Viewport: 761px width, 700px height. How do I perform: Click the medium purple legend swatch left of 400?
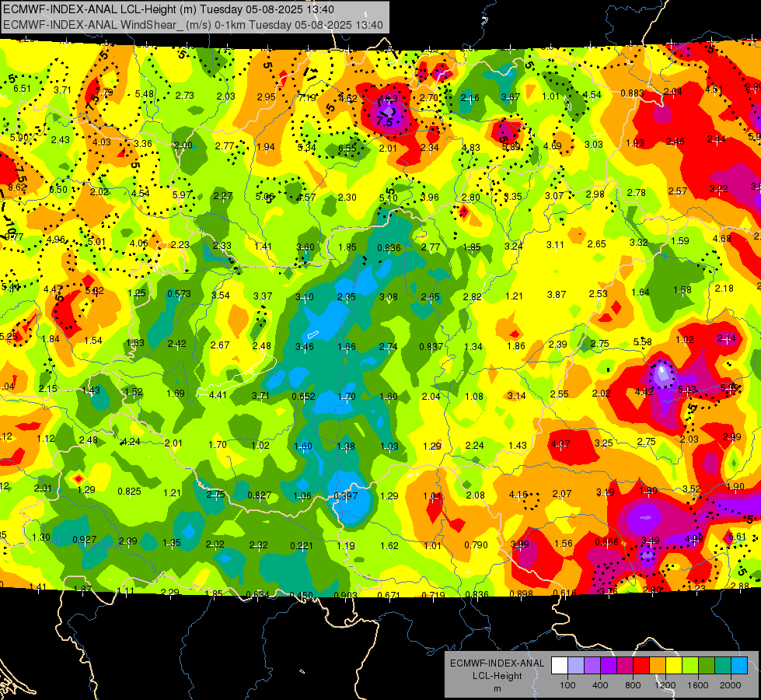pos(592,666)
